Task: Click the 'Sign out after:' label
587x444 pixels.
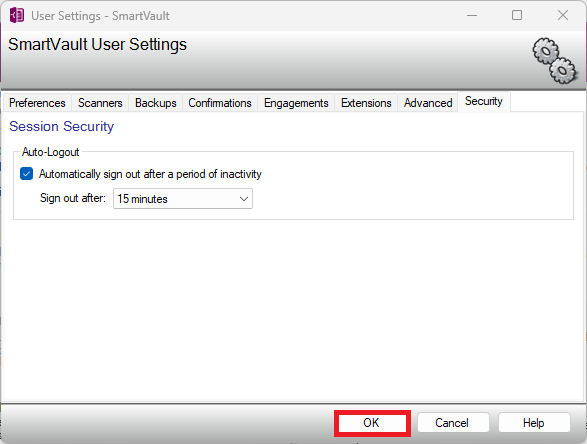Action: click(x=73, y=198)
